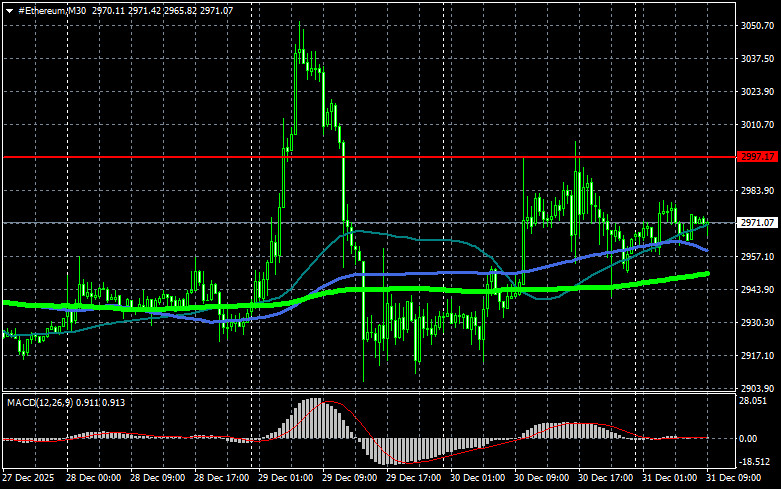Click the 30 Dec 17:00 time label
Viewport: 781px width, 489px height.
coord(608,479)
